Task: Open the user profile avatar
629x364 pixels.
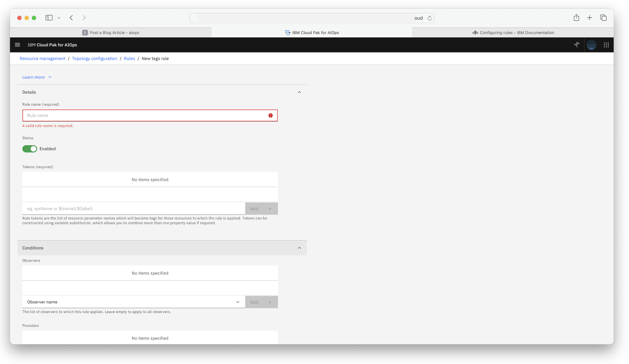Action: pos(592,45)
